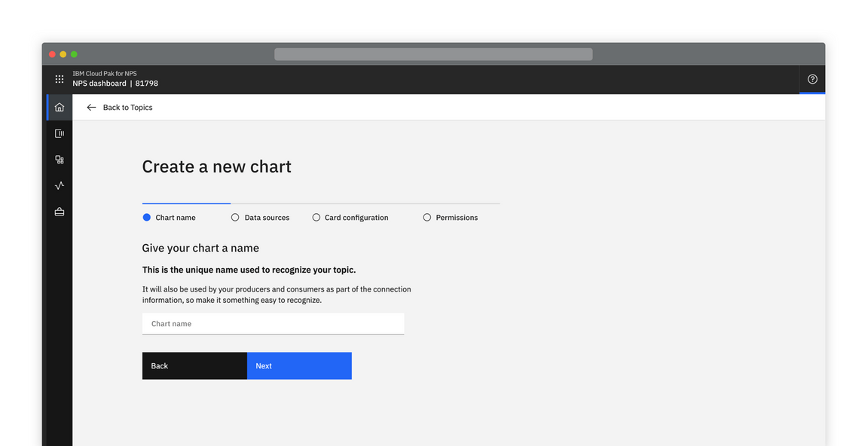Click the Back to Topics link
The image size is (868, 446).
tap(127, 108)
